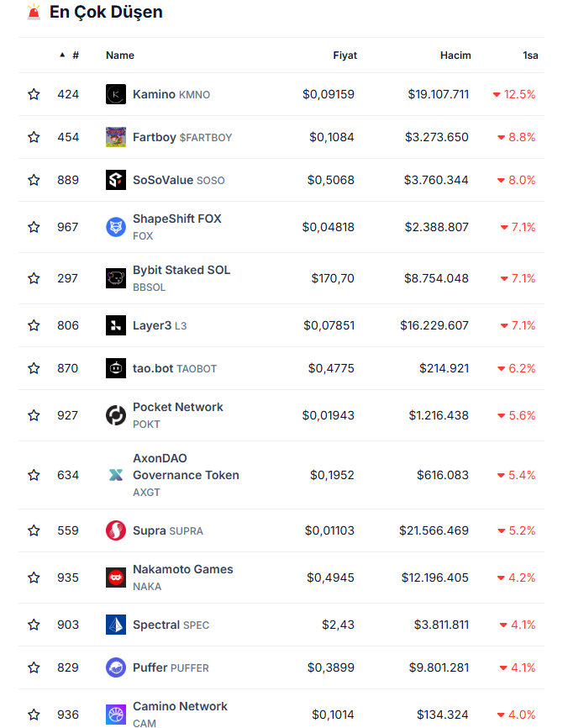
Task: Click the Puffer 4.1% drop value
Action: [518, 667]
